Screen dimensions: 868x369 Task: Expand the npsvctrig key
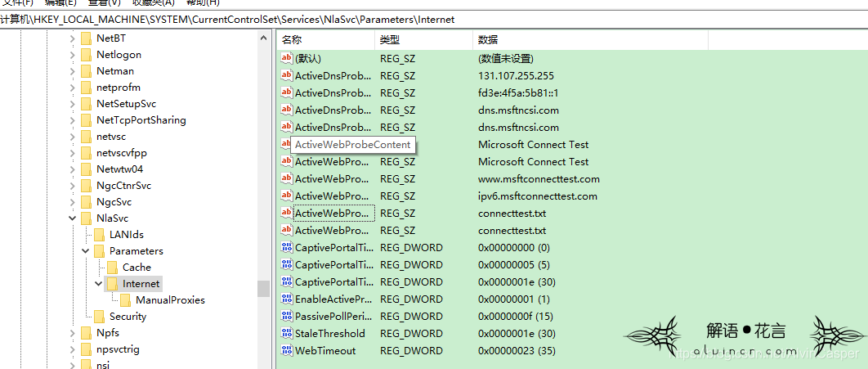(x=73, y=349)
